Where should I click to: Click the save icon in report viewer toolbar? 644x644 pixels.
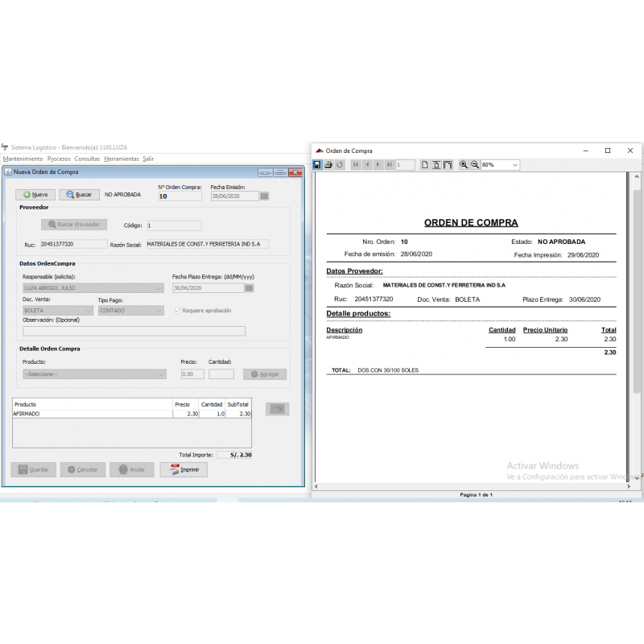(x=318, y=165)
